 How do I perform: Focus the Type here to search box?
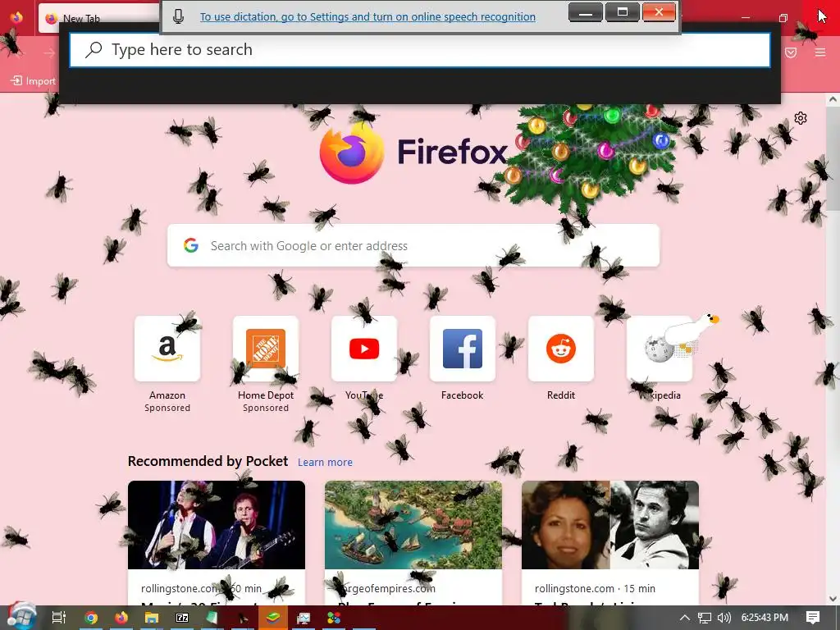[x=420, y=50]
